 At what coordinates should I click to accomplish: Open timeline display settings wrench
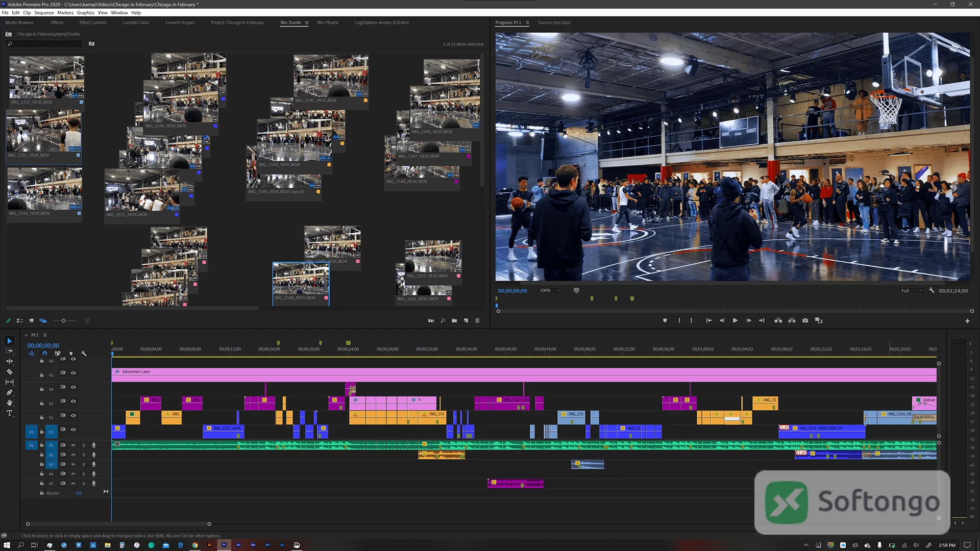tap(84, 353)
